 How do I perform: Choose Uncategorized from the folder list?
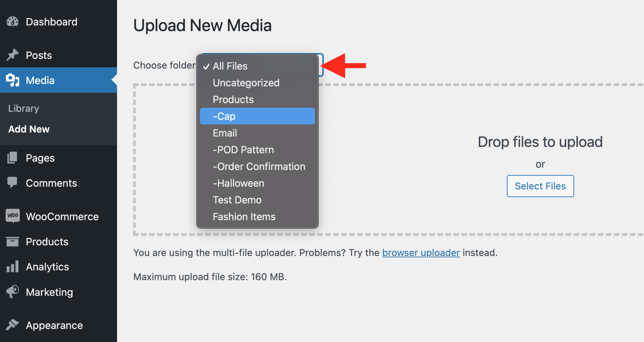pyautogui.click(x=246, y=83)
